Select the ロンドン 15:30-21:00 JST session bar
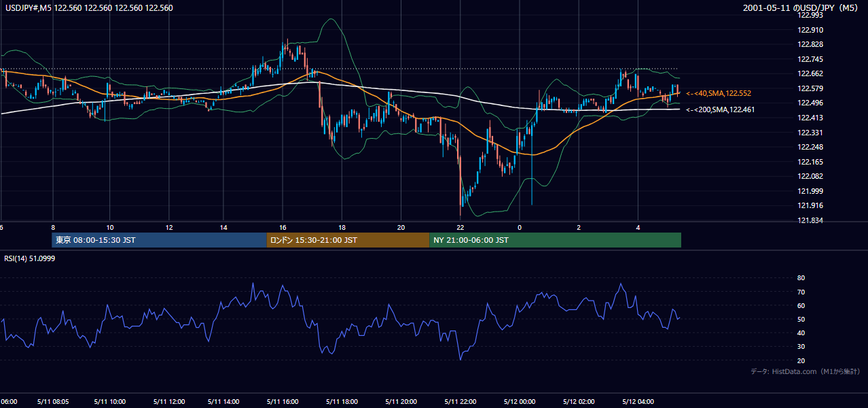 [348, 240]
